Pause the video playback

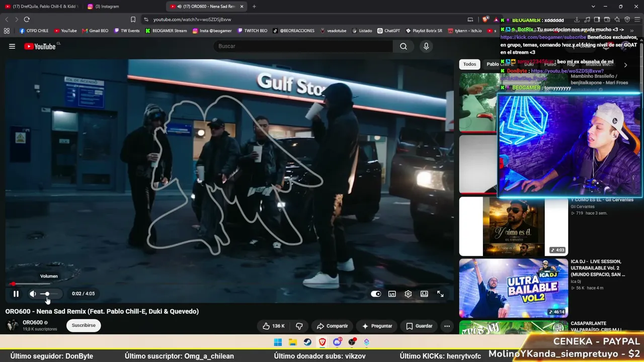pos(16,294)
